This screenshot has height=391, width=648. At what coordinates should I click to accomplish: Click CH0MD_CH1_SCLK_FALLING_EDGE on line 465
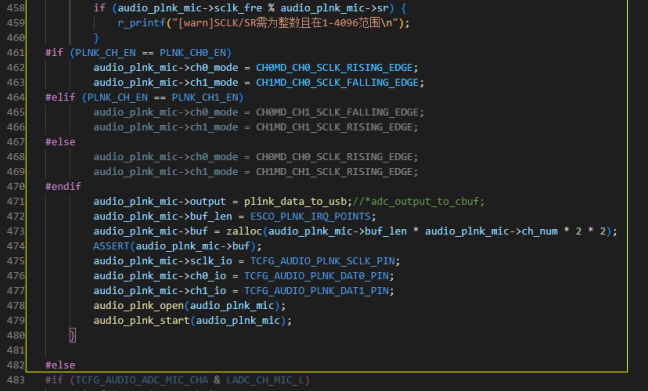337,112
